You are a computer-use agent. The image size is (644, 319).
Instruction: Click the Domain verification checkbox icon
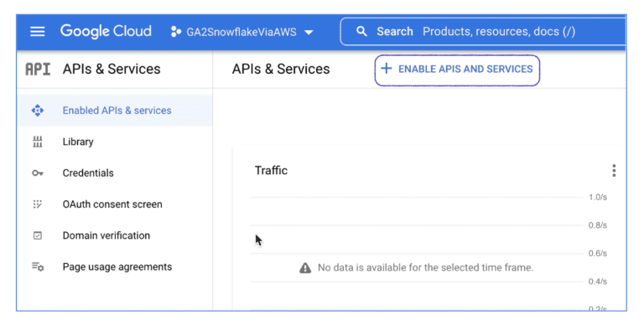click(x=38, y=236)
